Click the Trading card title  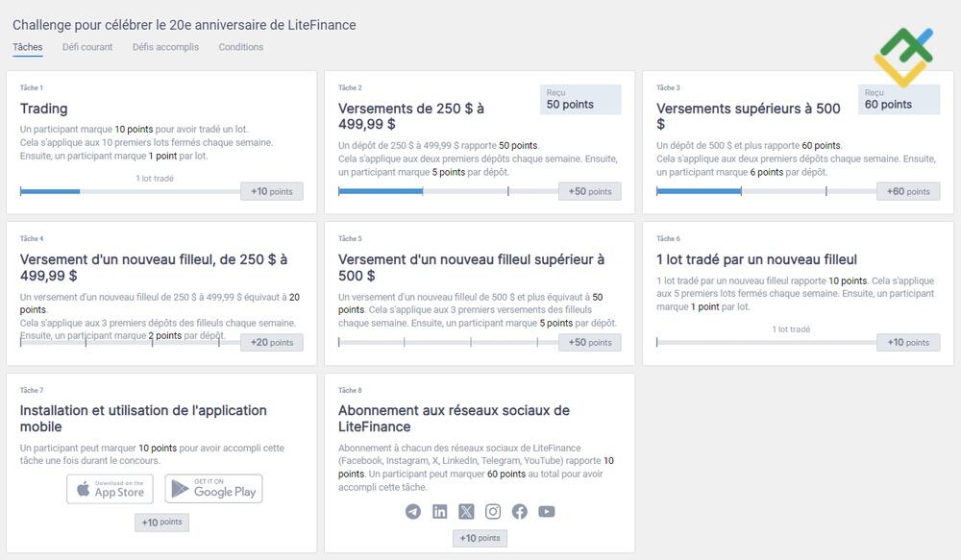43,110
